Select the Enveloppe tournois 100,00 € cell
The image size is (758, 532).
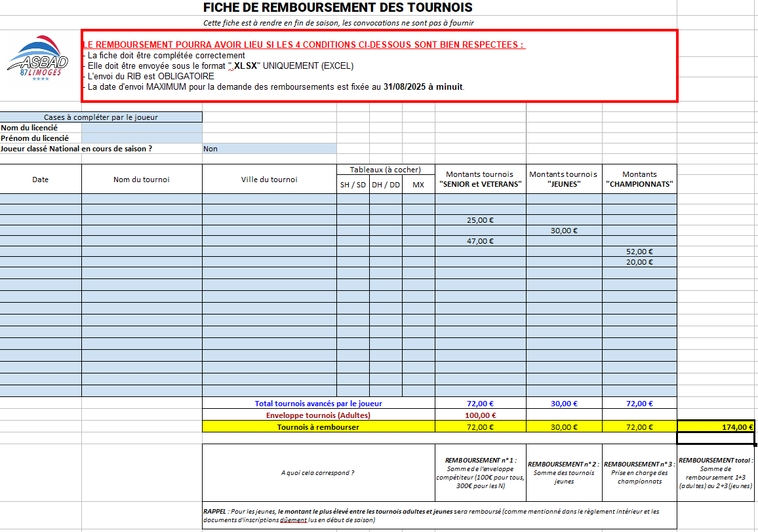tap(479, 415)
